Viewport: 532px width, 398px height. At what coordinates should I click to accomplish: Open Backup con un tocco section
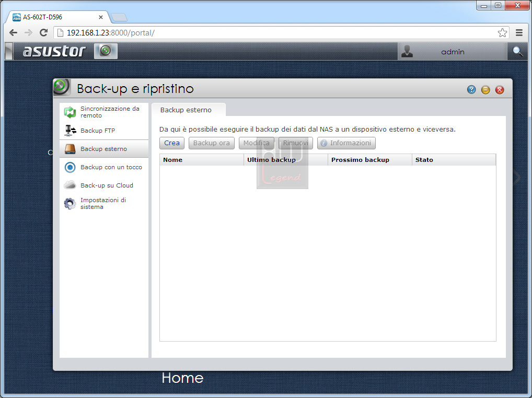click(104, 167)
